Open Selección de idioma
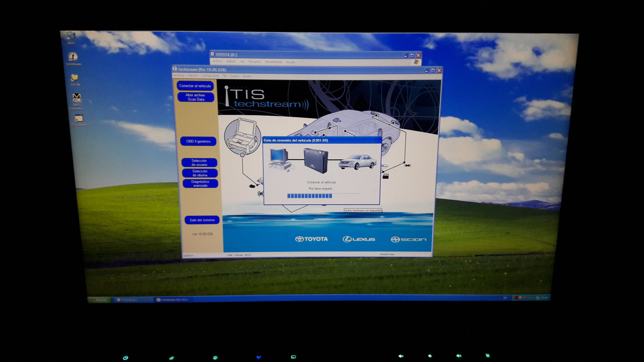This screenshot has height=362, width=644. click(200, 173)
